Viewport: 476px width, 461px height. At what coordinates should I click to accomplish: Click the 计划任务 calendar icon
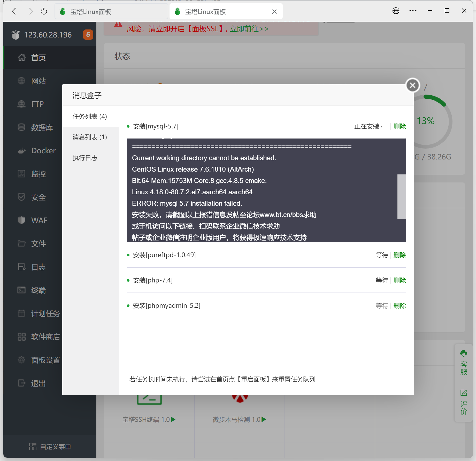(21, 313)
